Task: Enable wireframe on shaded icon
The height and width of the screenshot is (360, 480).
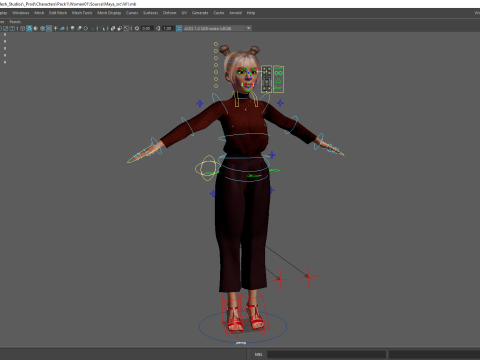Action: pyautogui.click(x=42, y=28)
